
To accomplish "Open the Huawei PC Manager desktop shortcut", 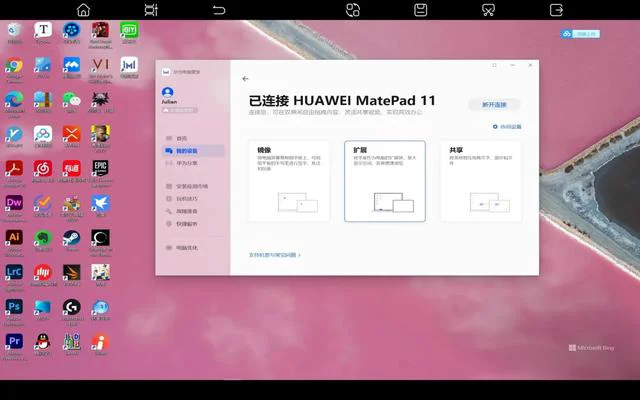I will pos(129,67).
